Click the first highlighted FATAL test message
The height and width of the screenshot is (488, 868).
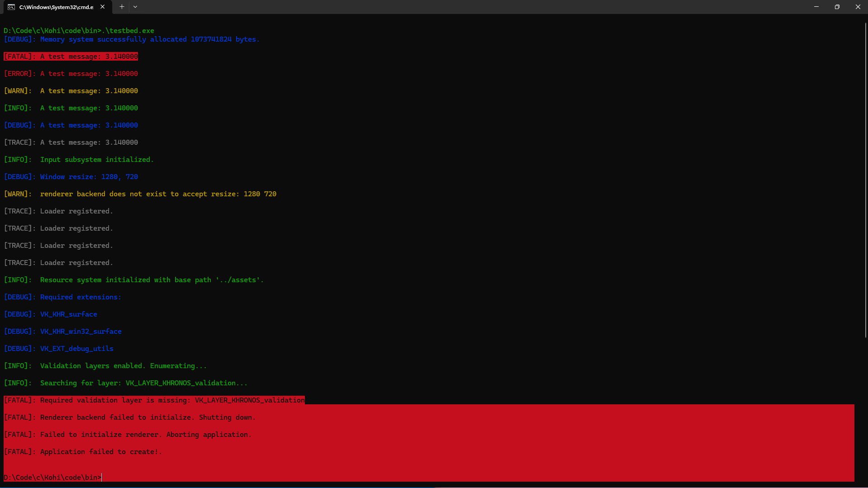(71, 57)
